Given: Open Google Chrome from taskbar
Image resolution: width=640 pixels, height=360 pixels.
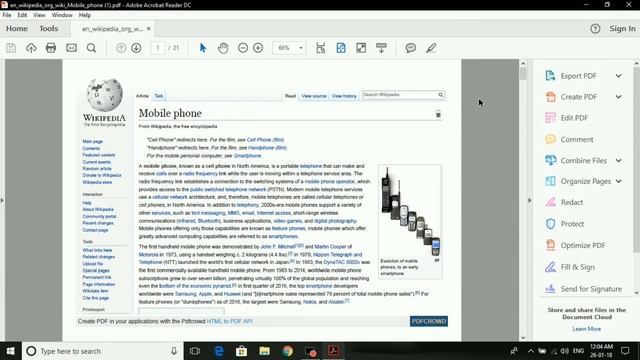Looking at the screenshot, I should (x=287, y=351).
